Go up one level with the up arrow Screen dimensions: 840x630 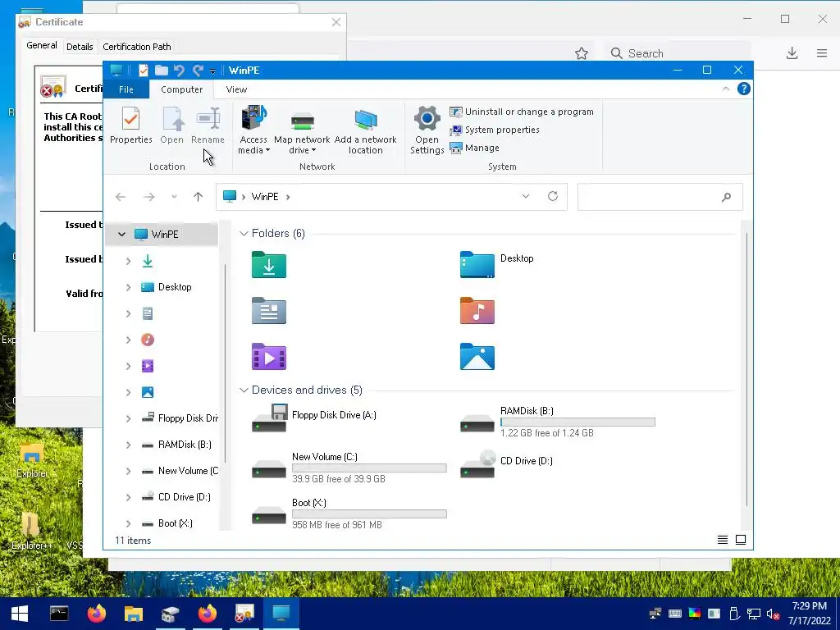[199, 197]
